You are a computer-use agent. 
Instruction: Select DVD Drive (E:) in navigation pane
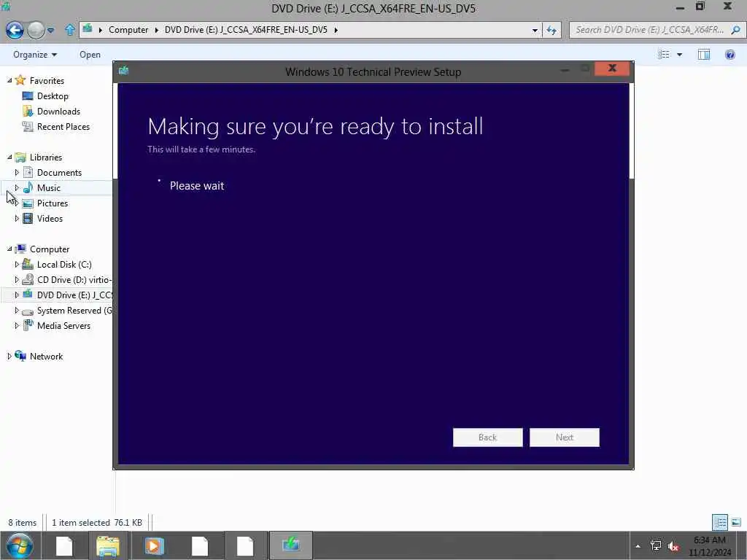pyautogui.click(x=74, y=295)
